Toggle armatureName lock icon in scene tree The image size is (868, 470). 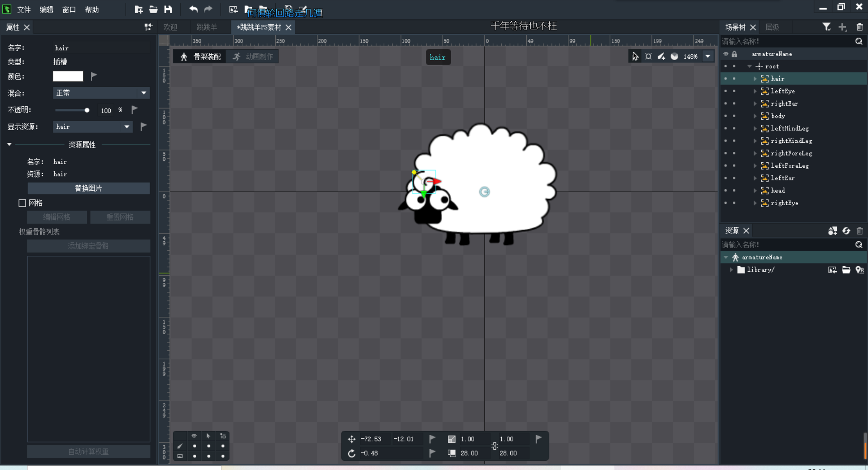click(x=735, y=54)
